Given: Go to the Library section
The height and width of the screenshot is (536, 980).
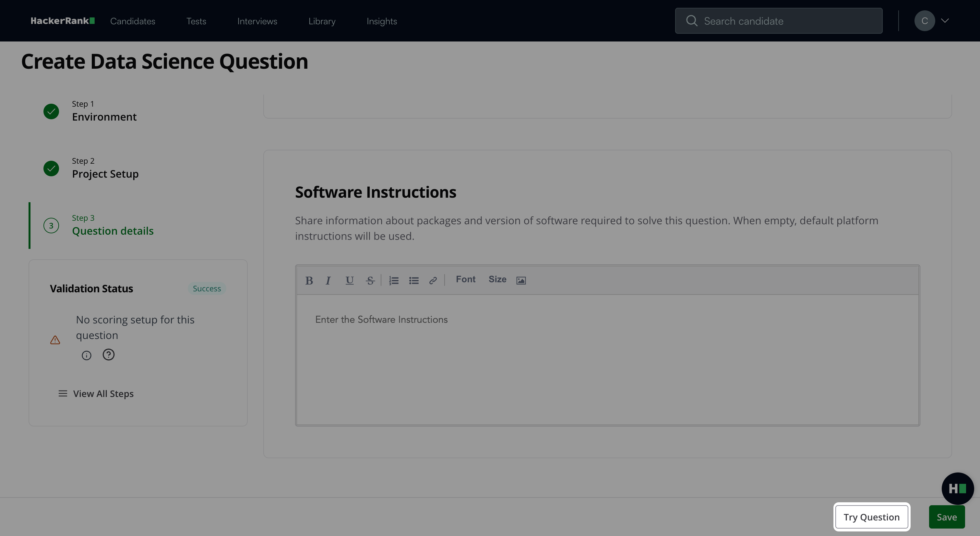Looking at the screenshot, I should (x=322, y=21).
